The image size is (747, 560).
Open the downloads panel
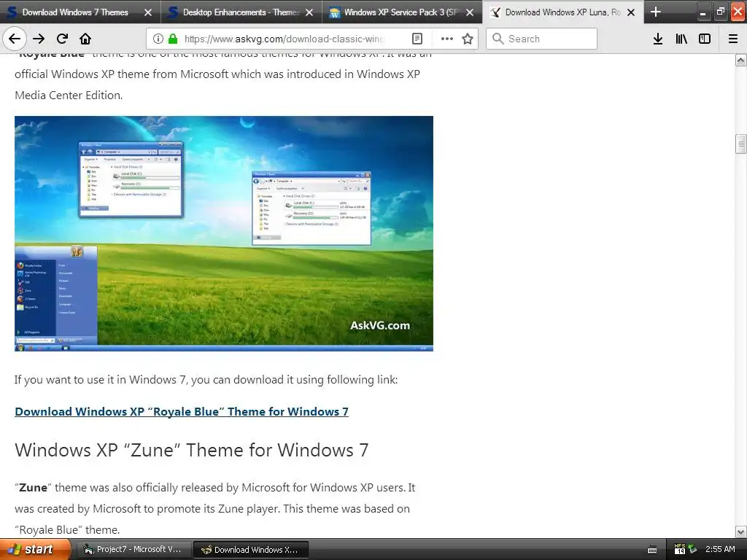coord(658,39)
